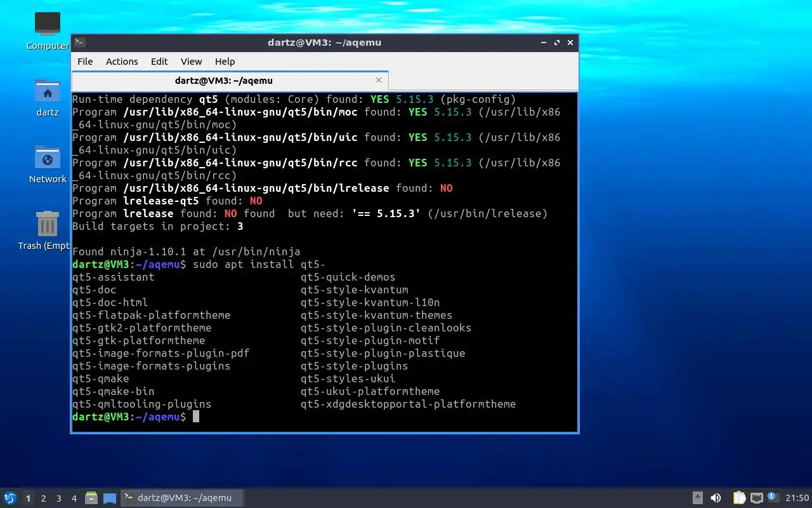This screenshot has height=508, width=812.
Task: Click the terminal icon in the window title bar
Action: (x=80, y=43)
